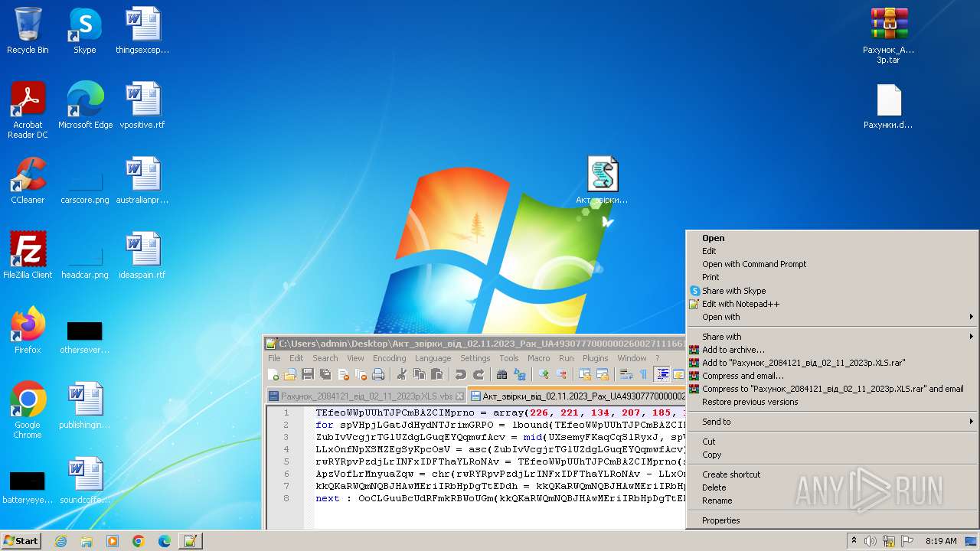This screenshot has height=551, width=980.
Task: Open the Settings menu
Action: [x=475, y=358]
